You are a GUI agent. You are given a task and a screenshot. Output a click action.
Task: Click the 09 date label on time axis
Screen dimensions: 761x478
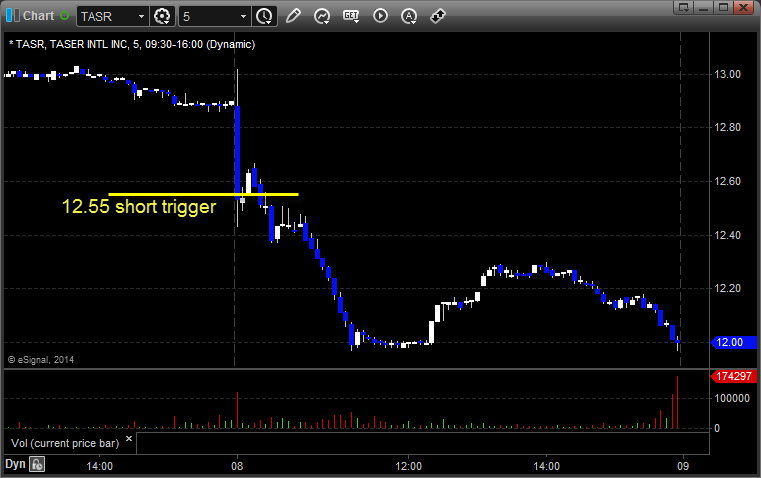[x=683, y=466]
